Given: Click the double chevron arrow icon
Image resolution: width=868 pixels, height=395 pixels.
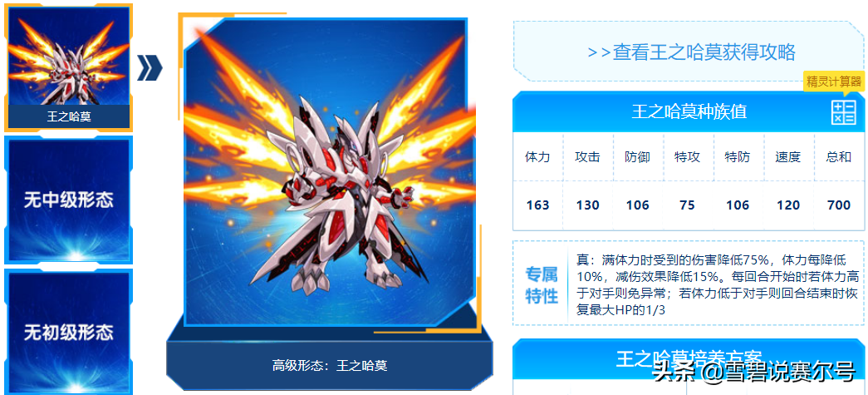Looking at the screenshot, I should (x=150, y=68).
